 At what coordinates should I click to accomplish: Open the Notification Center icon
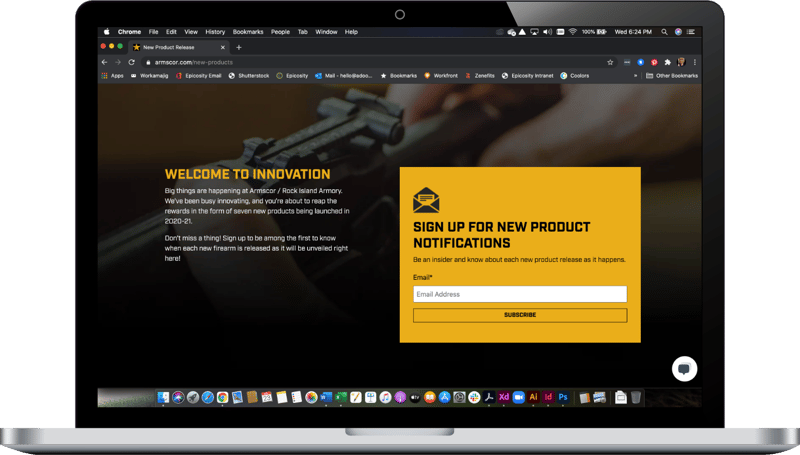691,32
